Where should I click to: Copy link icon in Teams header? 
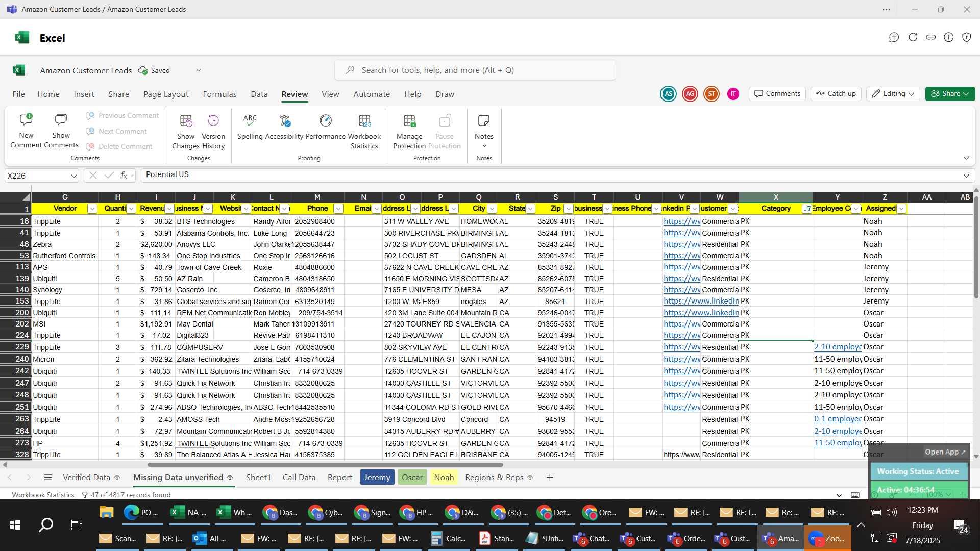click(x=931, y=37)
